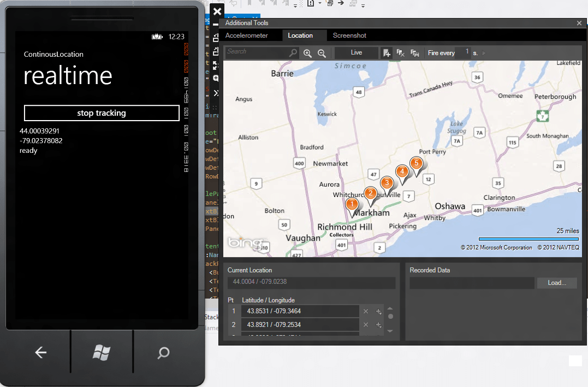Collapse Additional Tools via sidebar chevrons

tap(216, 93)
